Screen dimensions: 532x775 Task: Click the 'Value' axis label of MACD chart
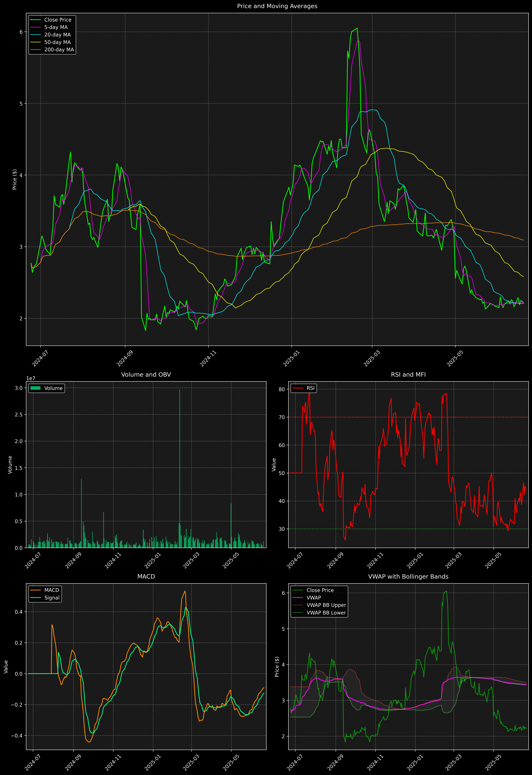6,667
